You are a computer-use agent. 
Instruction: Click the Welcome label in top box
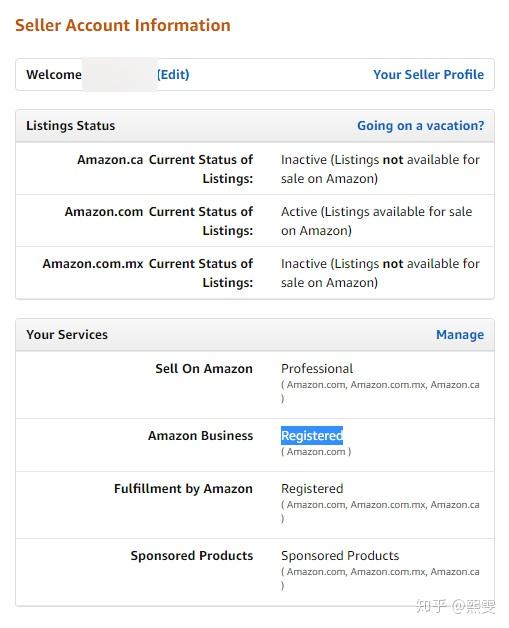click(x=54, y=74)
